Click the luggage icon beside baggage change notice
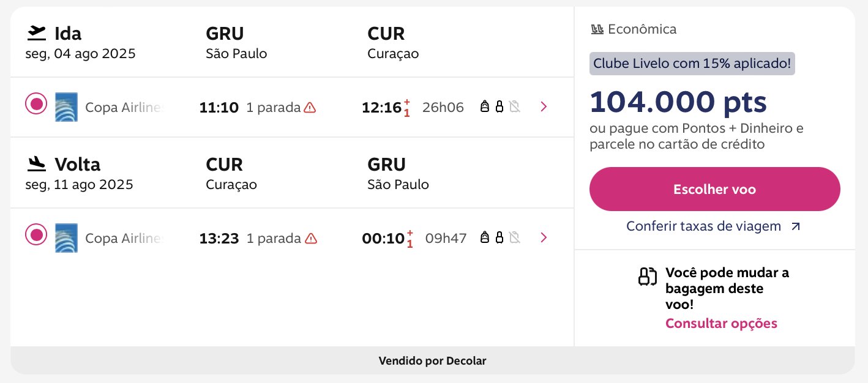The image size is (868, 383). pyautogui.click(x=647, y=277)
